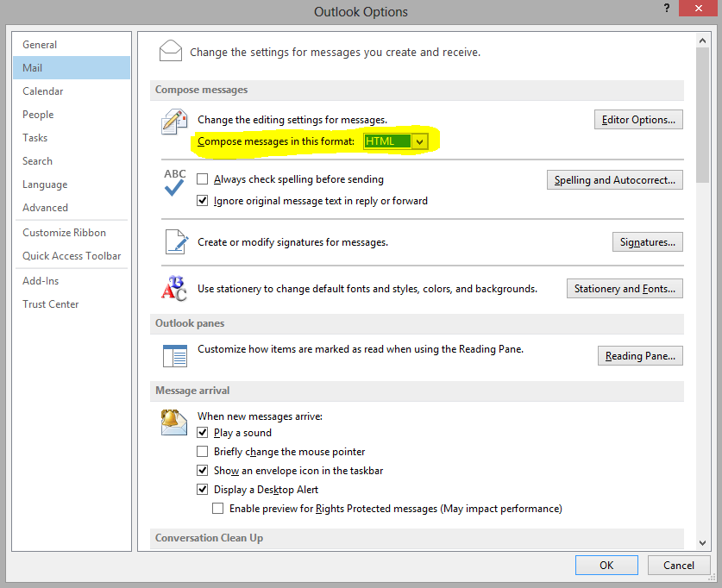Click the scrollbar down arrow
Viewport: 722px width, 588px height.
coord(702,543)
